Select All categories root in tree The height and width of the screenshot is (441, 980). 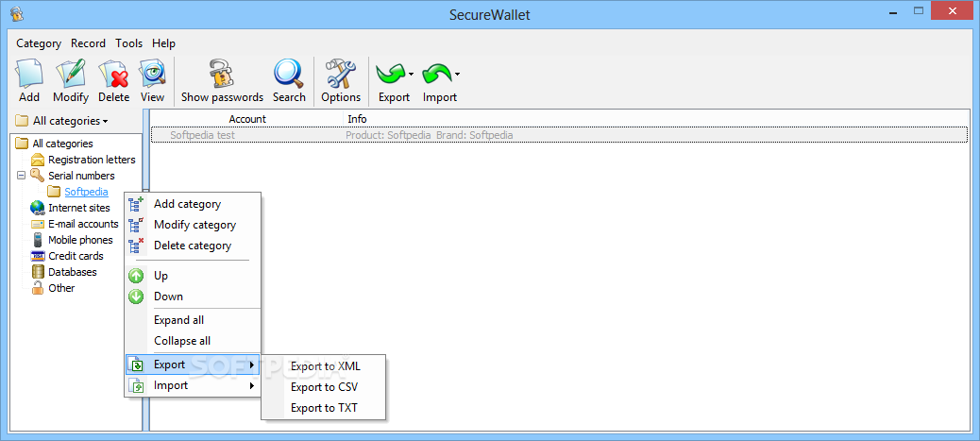point(62,144)
